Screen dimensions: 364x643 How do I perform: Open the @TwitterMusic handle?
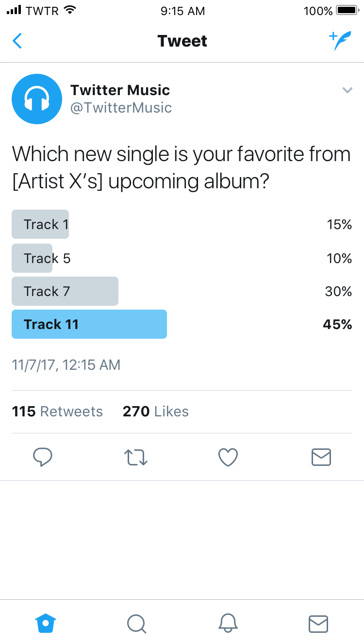point(121,108)
